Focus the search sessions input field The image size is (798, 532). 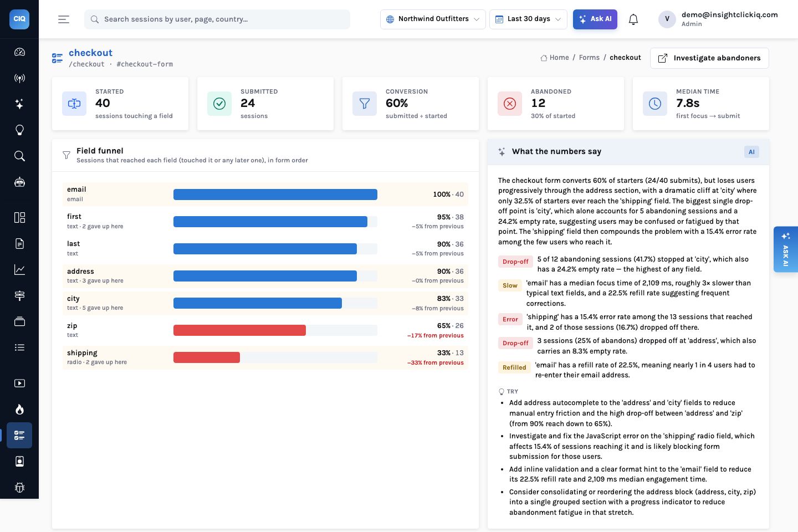[217, 19]
